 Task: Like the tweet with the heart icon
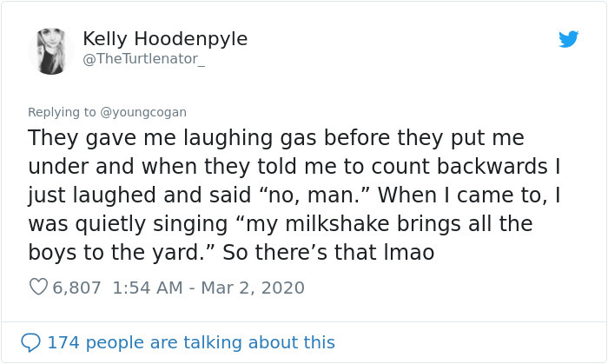click(x=37, y=288)
